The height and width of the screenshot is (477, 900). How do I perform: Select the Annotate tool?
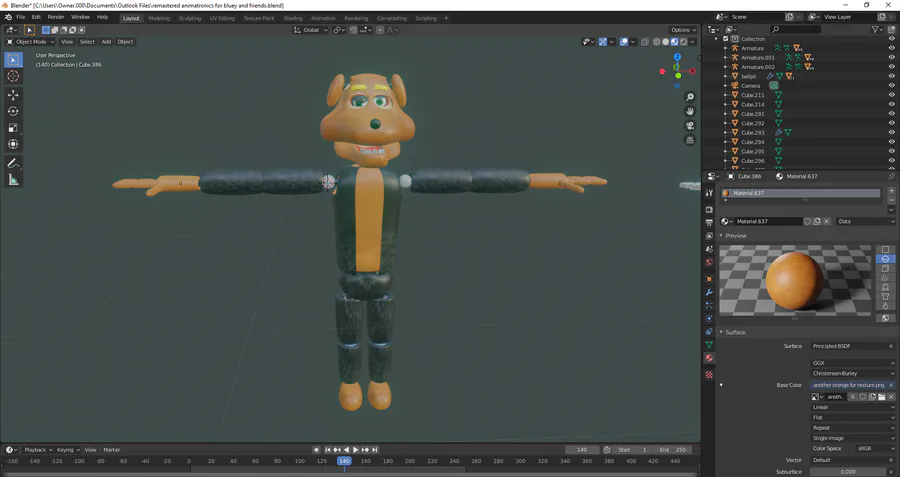tap(13, 164)
